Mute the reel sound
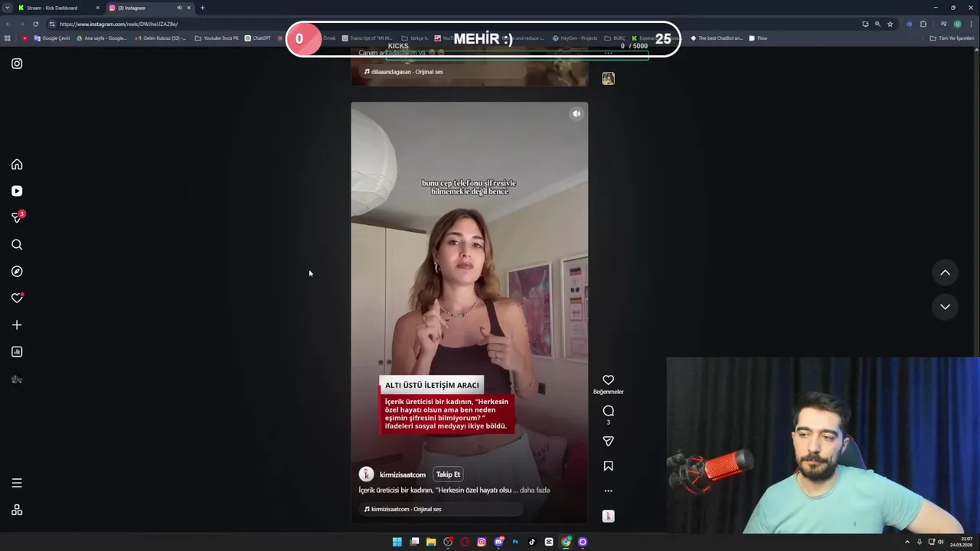980x551 pixels. pos(577,114)
